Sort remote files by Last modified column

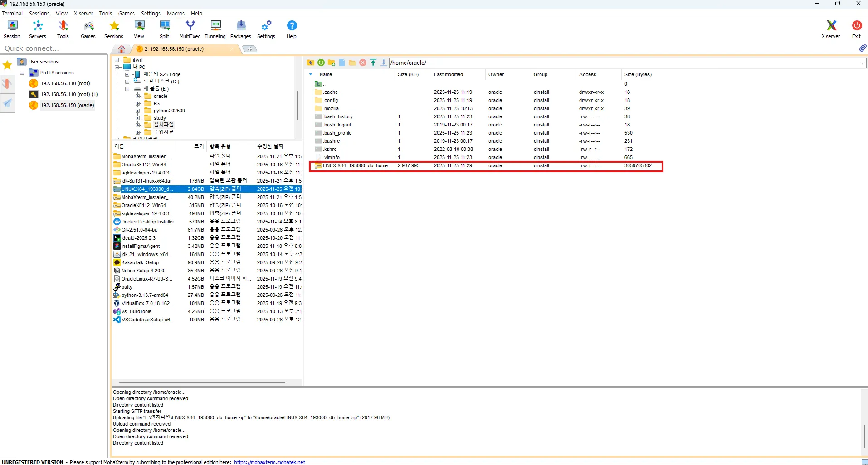coord(449,74)
